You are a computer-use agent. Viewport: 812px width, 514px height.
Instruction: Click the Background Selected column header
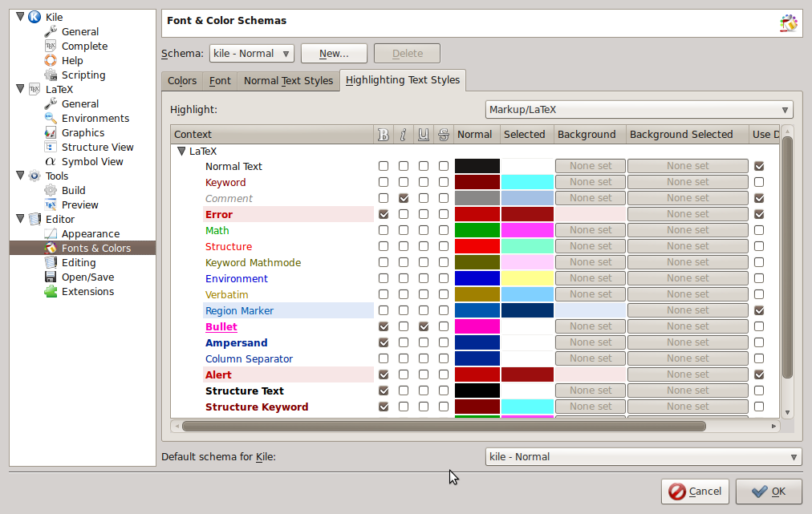click(687, 135)
